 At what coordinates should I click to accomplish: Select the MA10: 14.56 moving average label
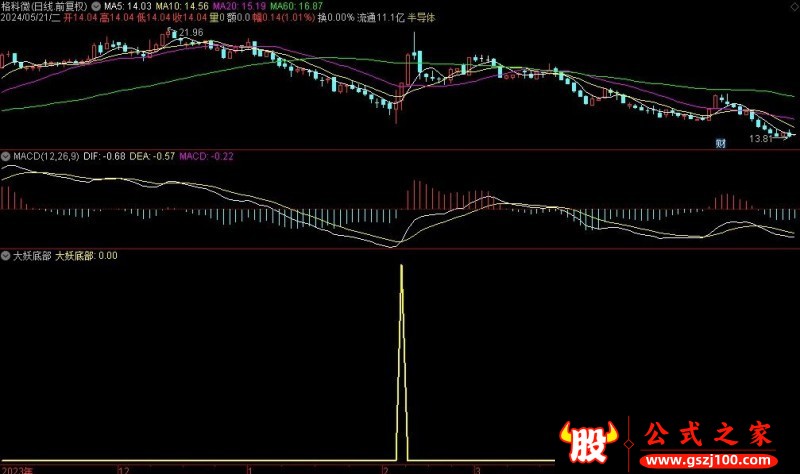[x=182, y=6]
